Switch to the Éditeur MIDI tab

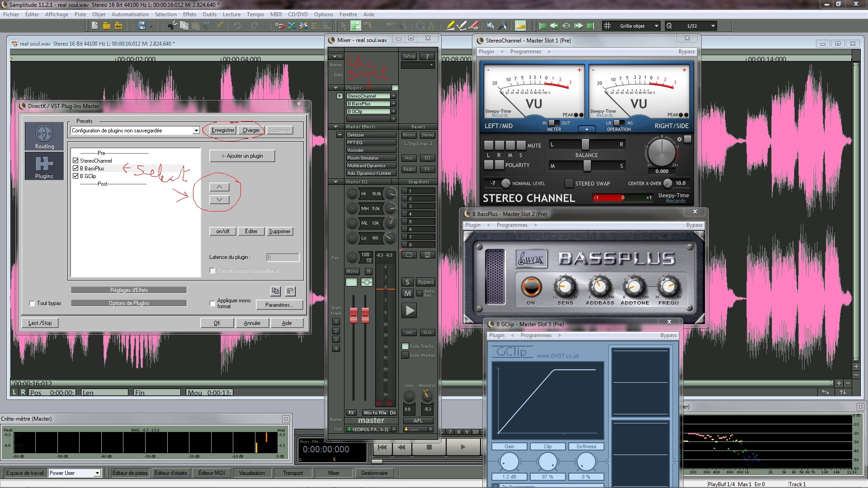coord(211,473)
